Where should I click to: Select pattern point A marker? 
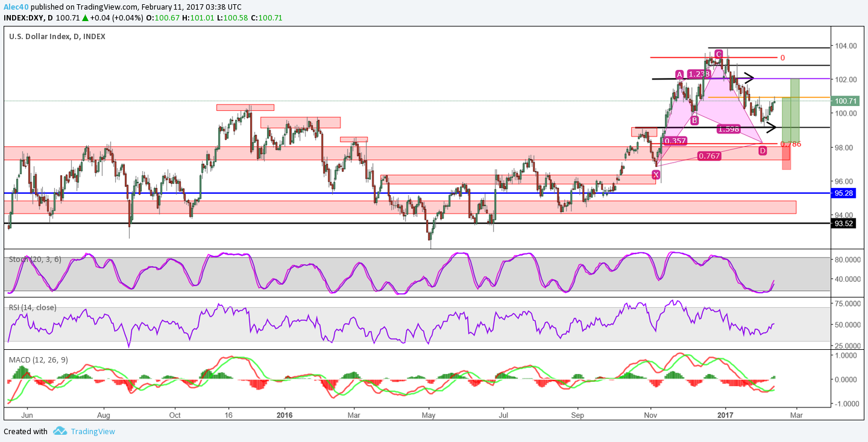coord(679,75)
